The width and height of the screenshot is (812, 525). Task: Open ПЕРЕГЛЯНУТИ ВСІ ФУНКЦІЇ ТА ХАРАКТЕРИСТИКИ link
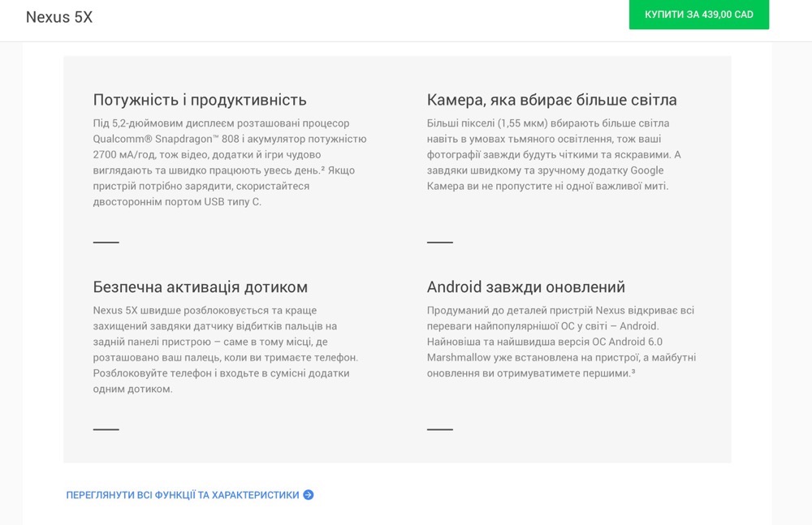tap(189, 495)
